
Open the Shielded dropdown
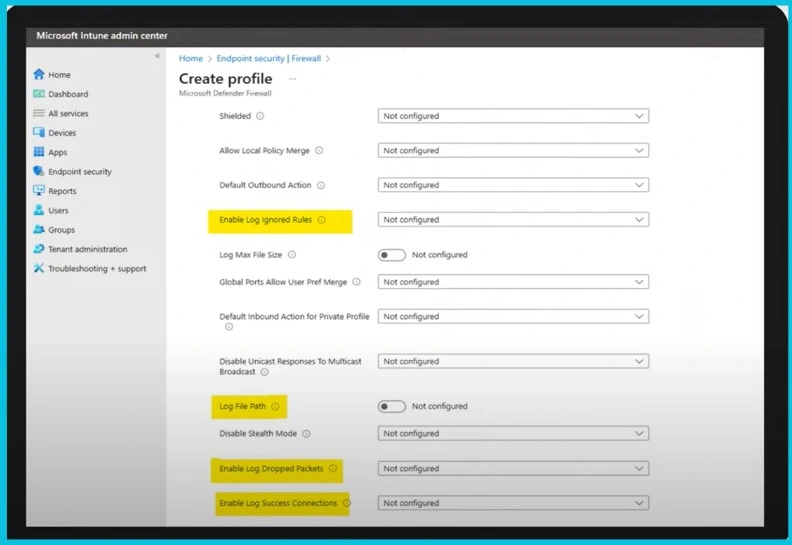(x=513, y=116)
